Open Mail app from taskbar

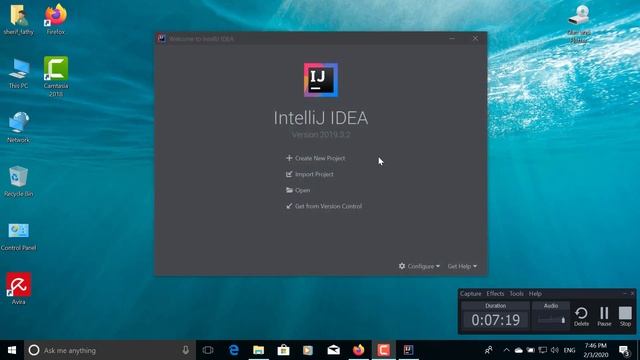tap(333, 350)
